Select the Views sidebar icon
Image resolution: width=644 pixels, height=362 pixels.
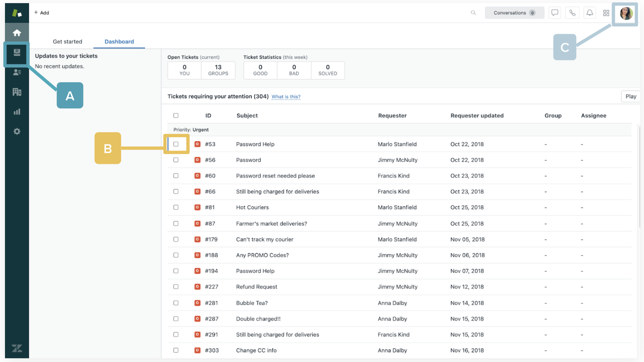pyautogui.click(x=17, y=54)
